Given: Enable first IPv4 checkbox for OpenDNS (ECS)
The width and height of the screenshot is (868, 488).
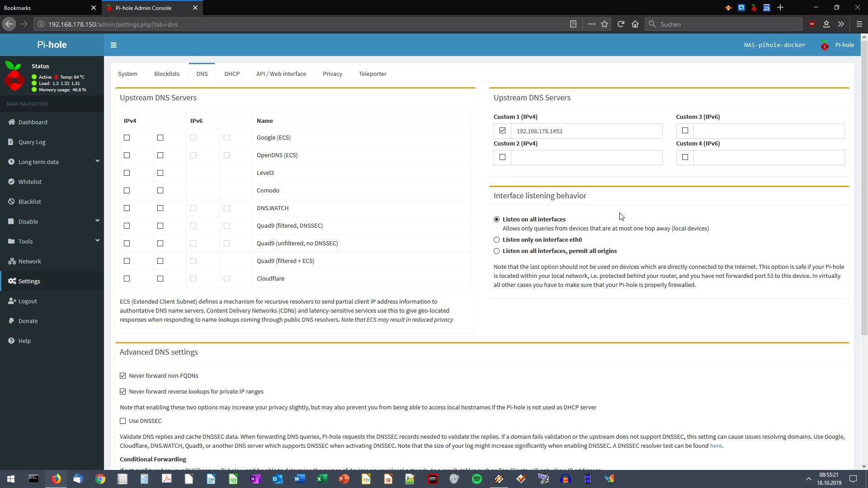Looking at the screenshot, I should (127, 155).
